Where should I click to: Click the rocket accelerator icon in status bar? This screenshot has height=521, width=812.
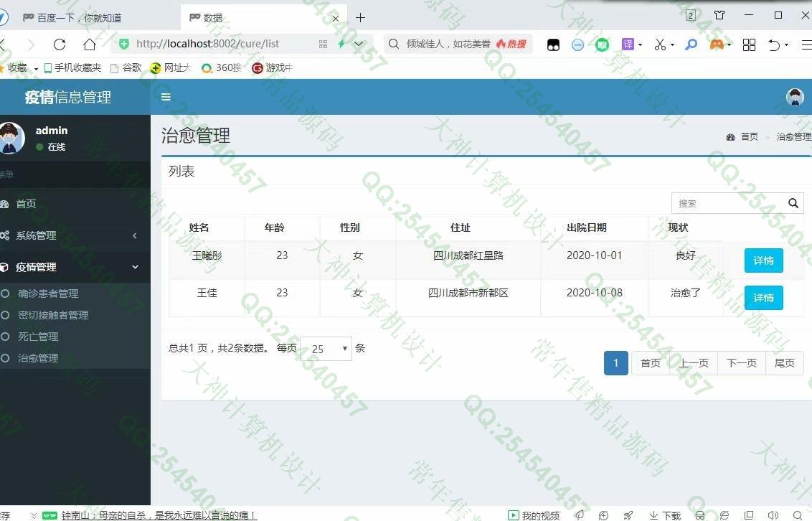coord(628,515)
